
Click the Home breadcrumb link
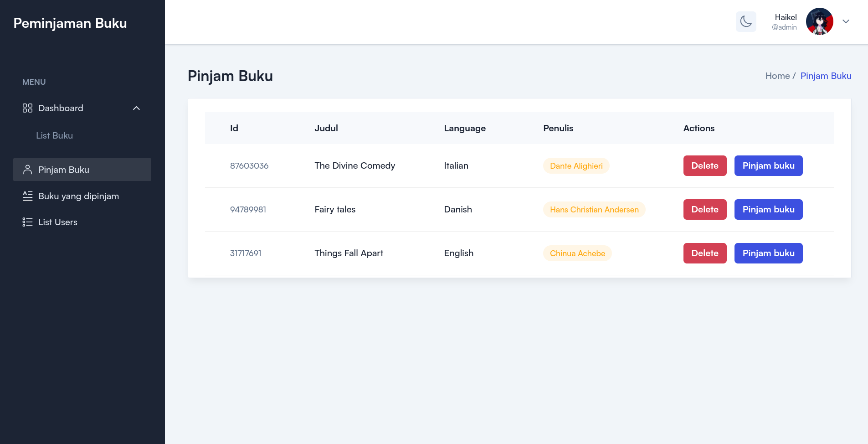tap(777, 76)
